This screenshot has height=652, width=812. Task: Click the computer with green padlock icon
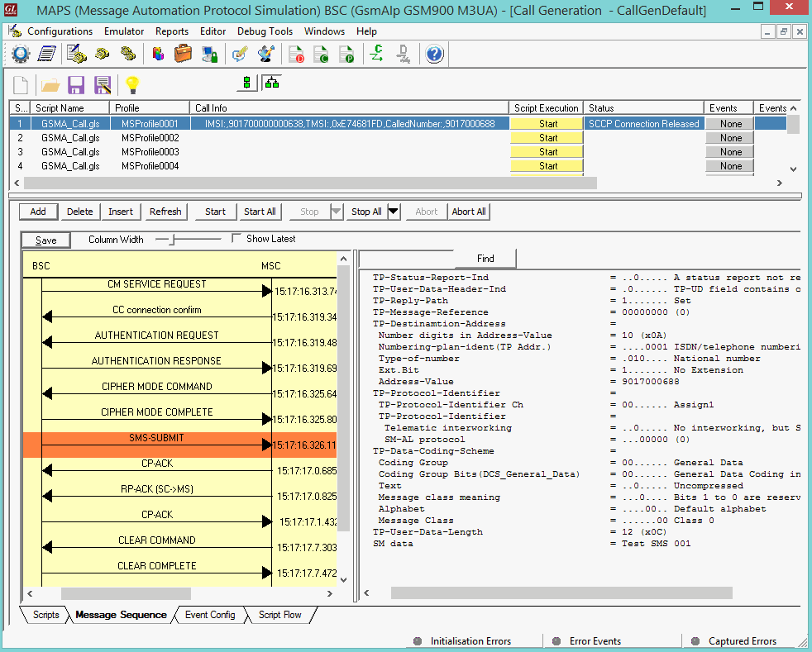point(209,54)
